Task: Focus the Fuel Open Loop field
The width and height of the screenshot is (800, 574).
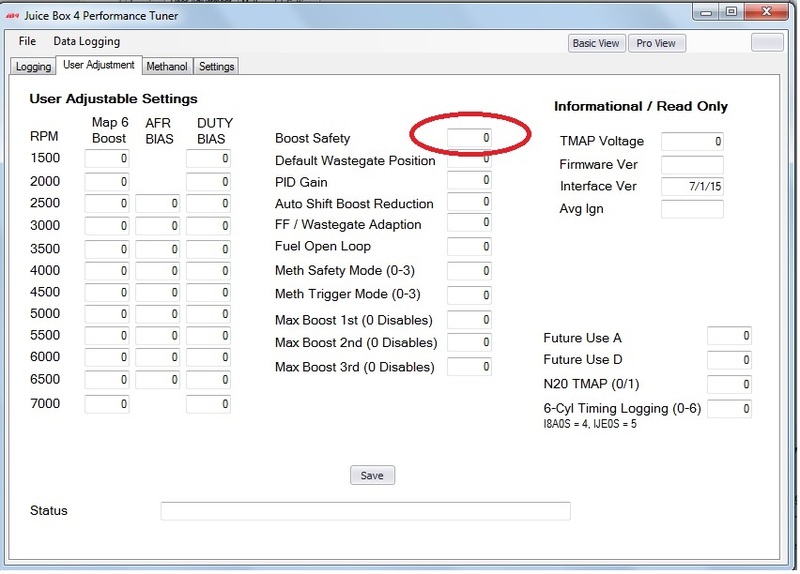Action: 469,247
